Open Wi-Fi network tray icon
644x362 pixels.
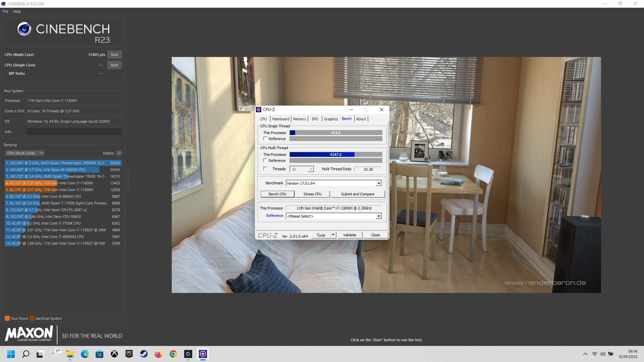coord(594,354)
